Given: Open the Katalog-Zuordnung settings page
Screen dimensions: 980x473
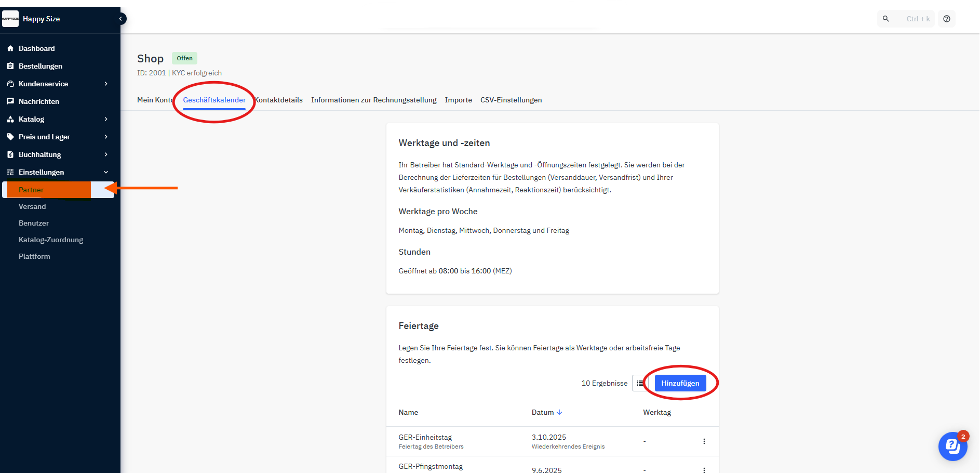Looking at the screenshot, I should [51, 240].
